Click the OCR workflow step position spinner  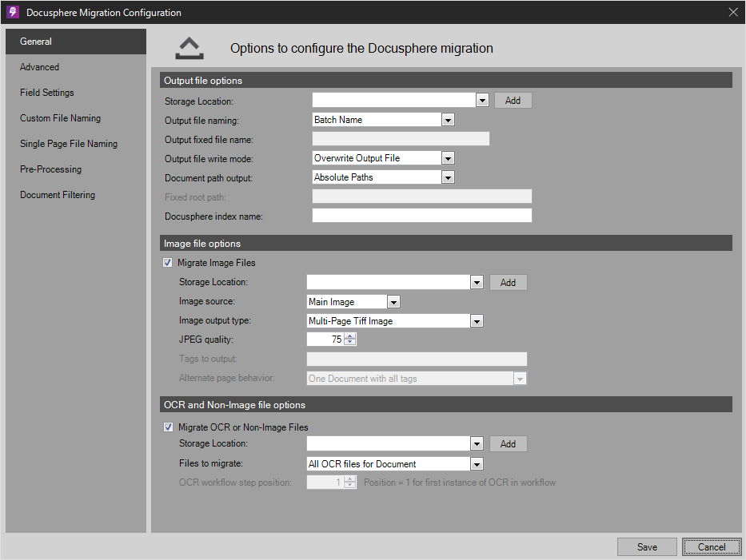click(332, 483)
